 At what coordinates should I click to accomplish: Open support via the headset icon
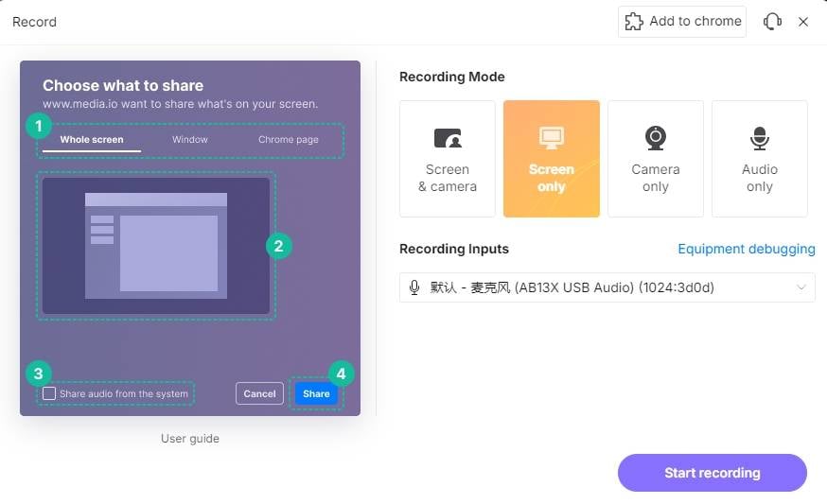(772, 22)
